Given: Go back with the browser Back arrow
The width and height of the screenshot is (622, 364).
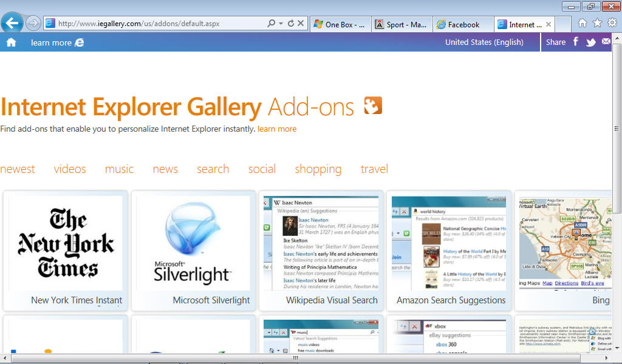Looking at the screenshot, I should click(12, 23).
